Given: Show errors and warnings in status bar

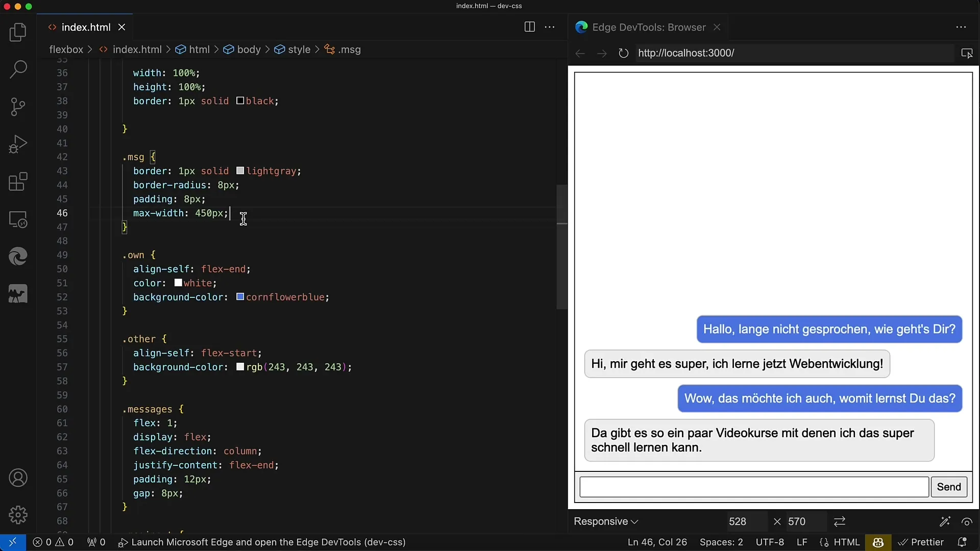Looking at the screenshot, I should pos(53,542).
